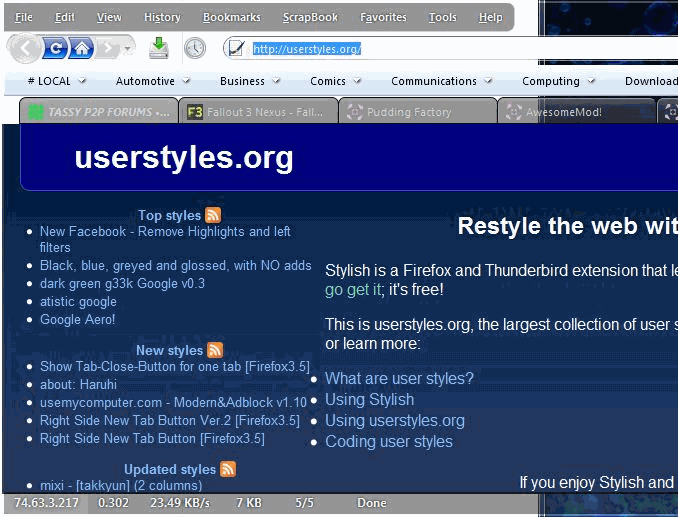Subscribe to Top styles RSS feed icon
This screenshot has width=678, height=517.
213,215
